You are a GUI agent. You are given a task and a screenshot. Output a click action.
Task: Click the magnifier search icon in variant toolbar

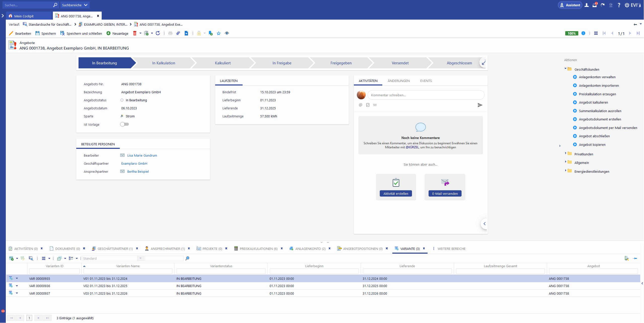[187, 258]
